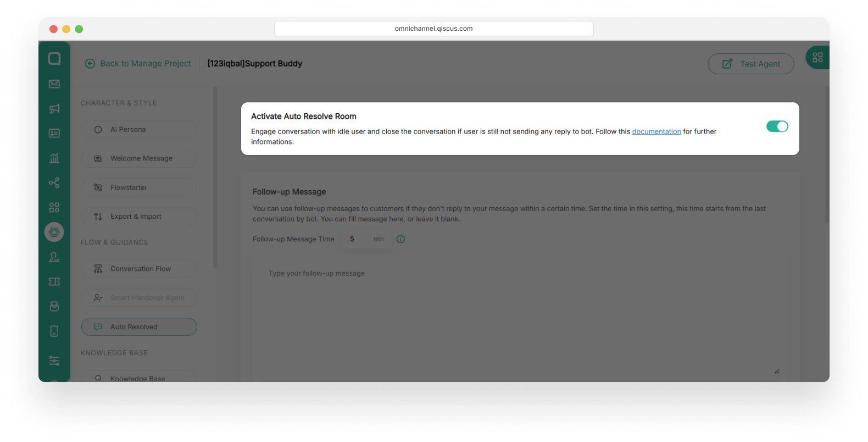Open the analytics chart sidebar icon
Screen dimensions: 868x442
[x=54, y=158]
